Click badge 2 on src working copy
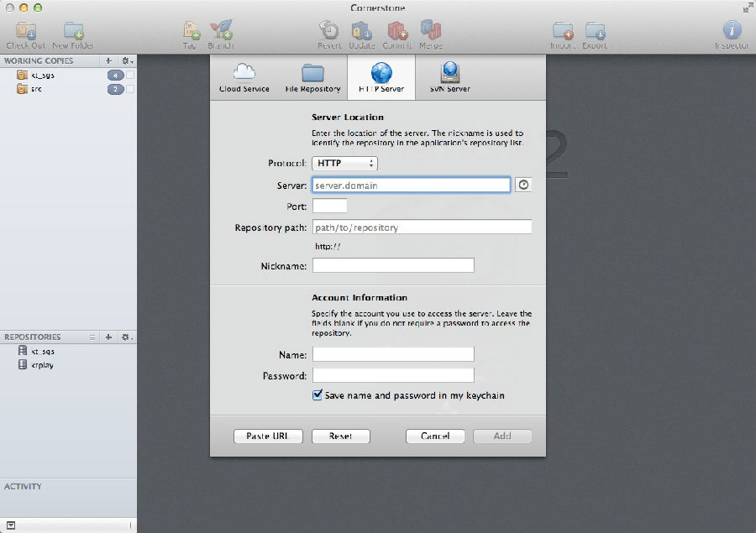This screenshot has height=533, width=756. (x=116, y=89)
